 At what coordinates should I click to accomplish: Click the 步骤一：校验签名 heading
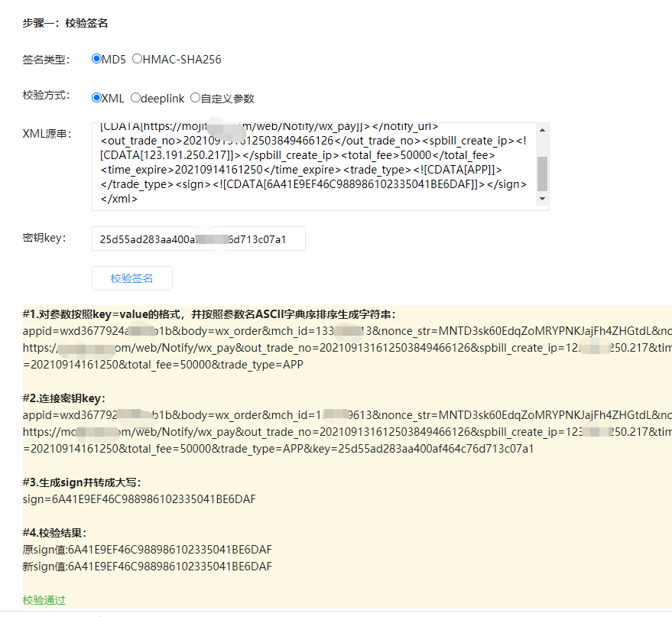(x=65, y=23)
